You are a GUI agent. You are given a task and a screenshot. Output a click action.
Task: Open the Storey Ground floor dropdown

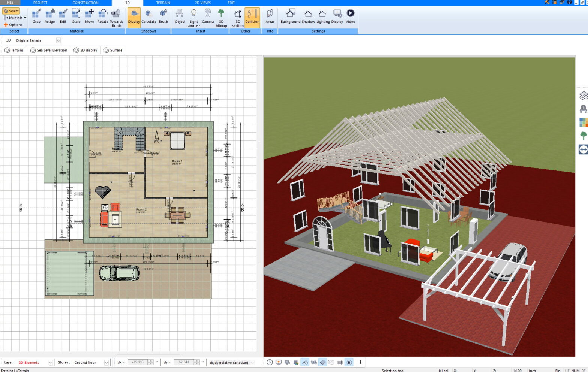click(x=106, y=363)
